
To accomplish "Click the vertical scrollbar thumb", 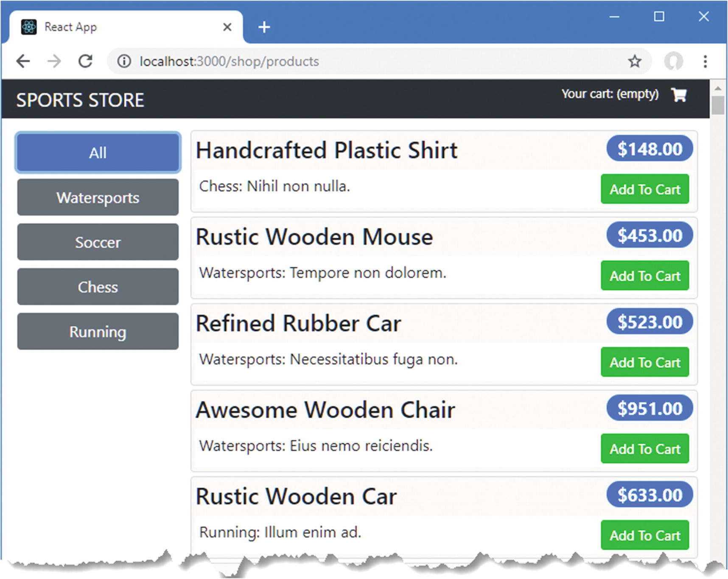I will pos(718,105).
